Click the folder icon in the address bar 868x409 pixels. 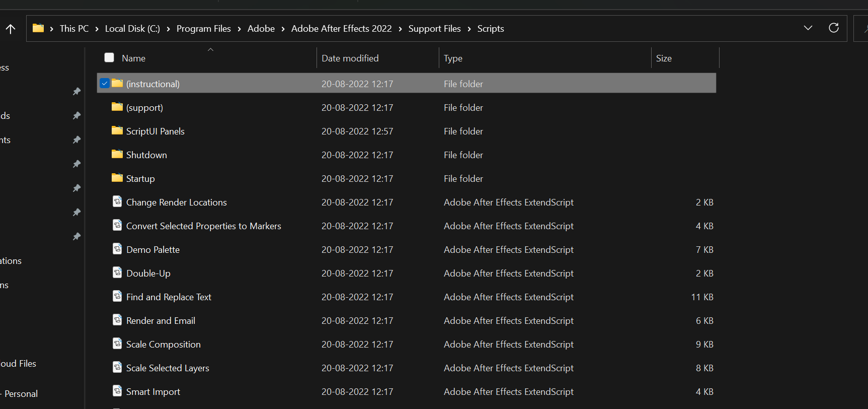coord(38,28)
